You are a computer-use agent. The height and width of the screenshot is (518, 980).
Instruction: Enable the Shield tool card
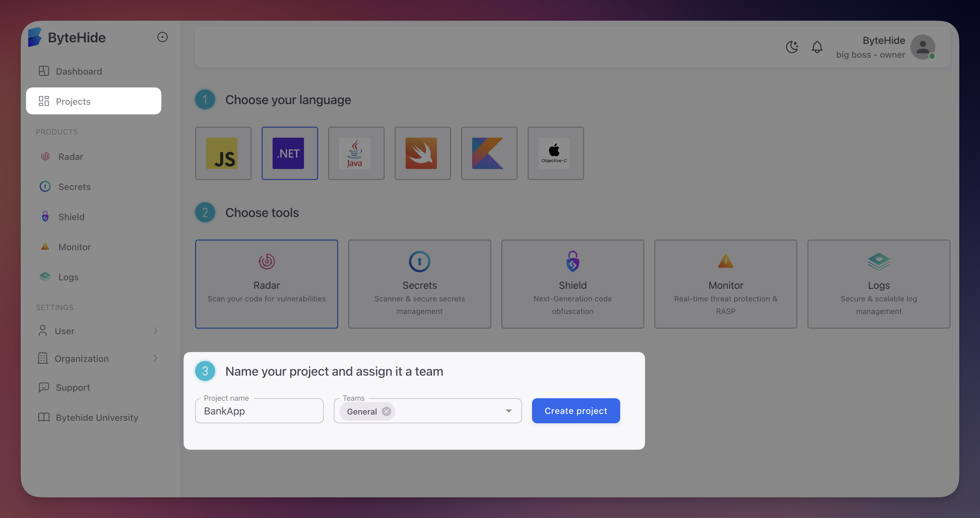(572, 284)
